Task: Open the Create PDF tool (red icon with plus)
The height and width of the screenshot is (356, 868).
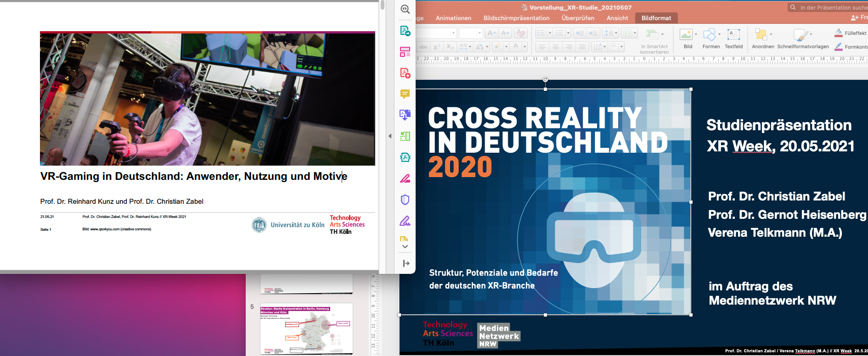Action: (x=405, y=73)
